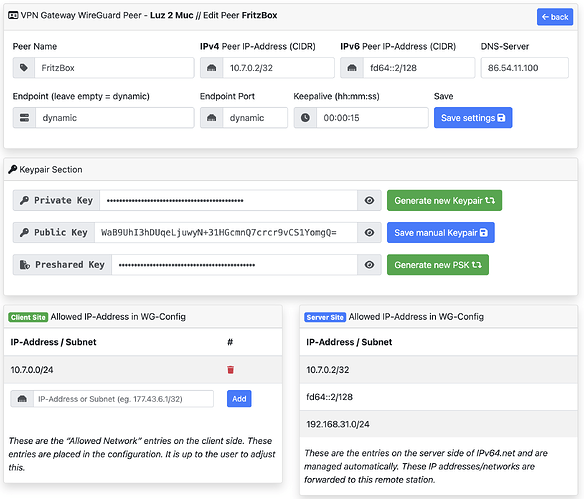Click the clock icon beside Keepalive
This screenshot has width=584, height=499.
305,118
